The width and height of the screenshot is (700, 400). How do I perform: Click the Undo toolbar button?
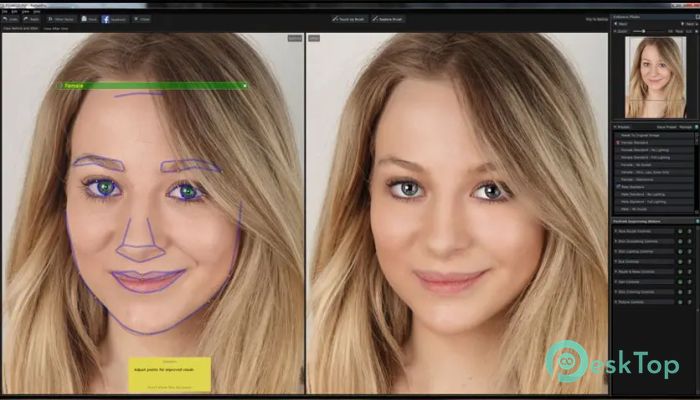[x=10, y=19]
